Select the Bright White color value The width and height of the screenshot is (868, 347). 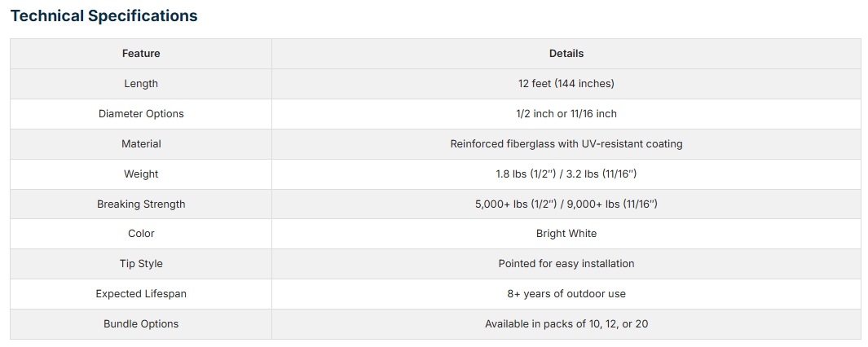point(566,234)
